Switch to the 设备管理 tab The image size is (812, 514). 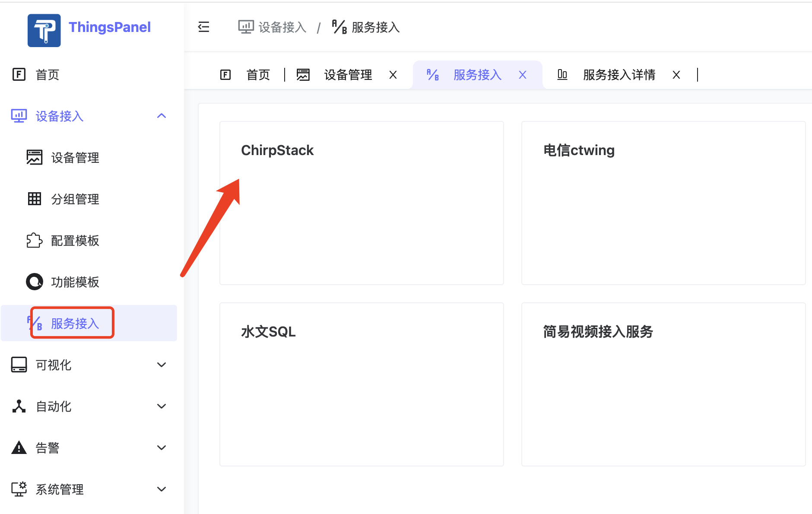348,74
